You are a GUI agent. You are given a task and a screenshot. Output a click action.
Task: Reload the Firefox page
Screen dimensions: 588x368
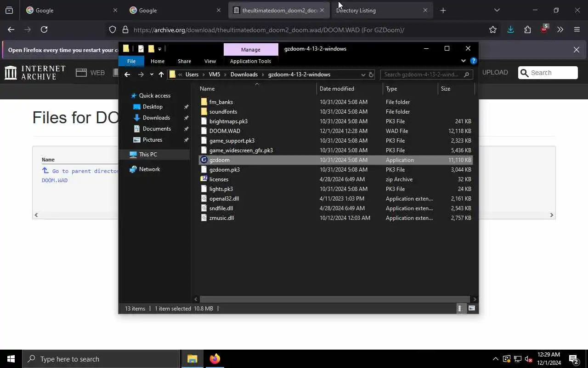pos(44,29)
